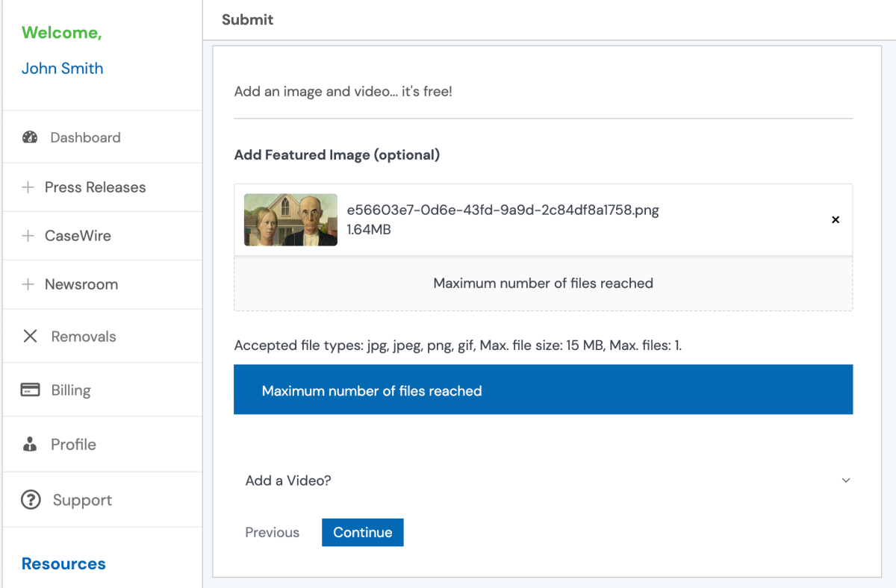The width and height of the screenshot is (896, 588).
Task: Click the person icon next to Profile
Action: pos(30,444)
